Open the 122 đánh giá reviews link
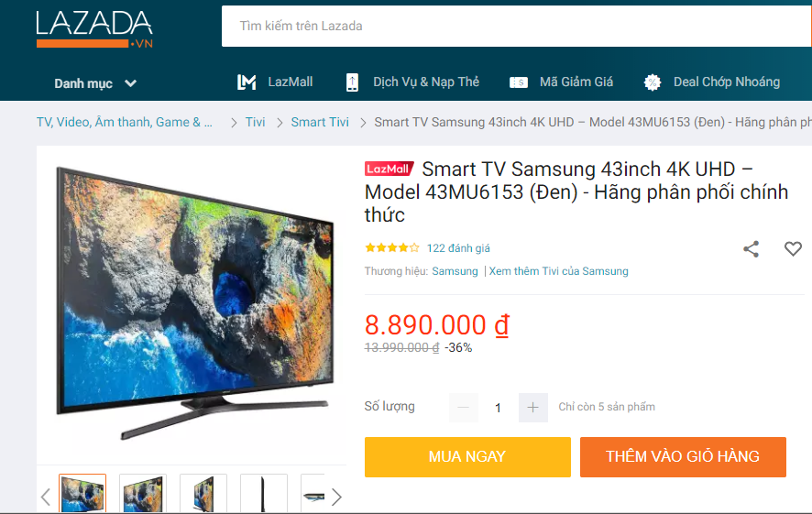812x514 pixels. [x=458, y=248]
